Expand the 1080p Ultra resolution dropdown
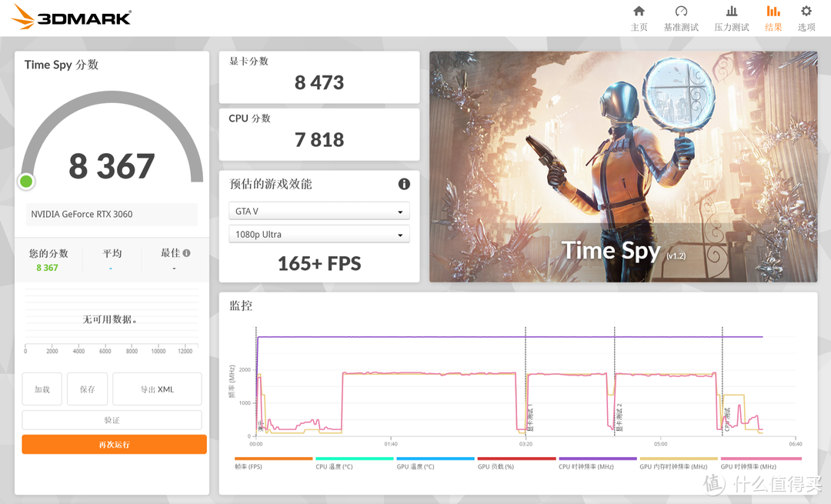Image resolution: width=831 pixels, height=504 pixels. [x=319, y=235]
